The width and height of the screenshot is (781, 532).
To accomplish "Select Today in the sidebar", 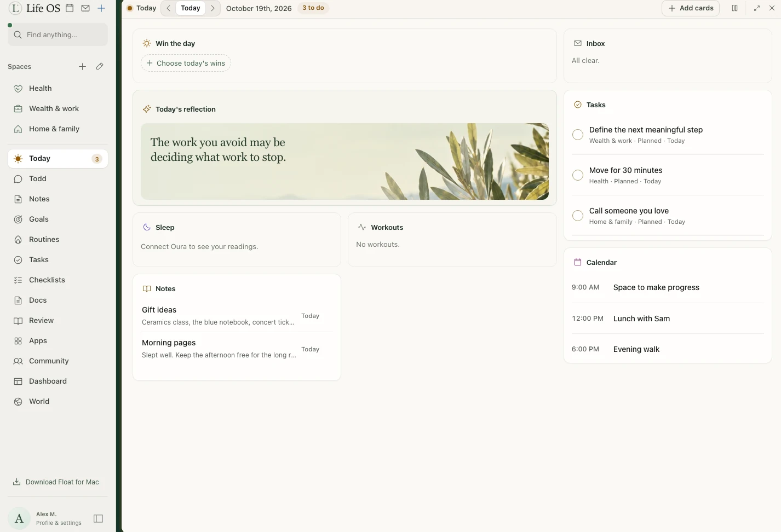I will point(58,159).
